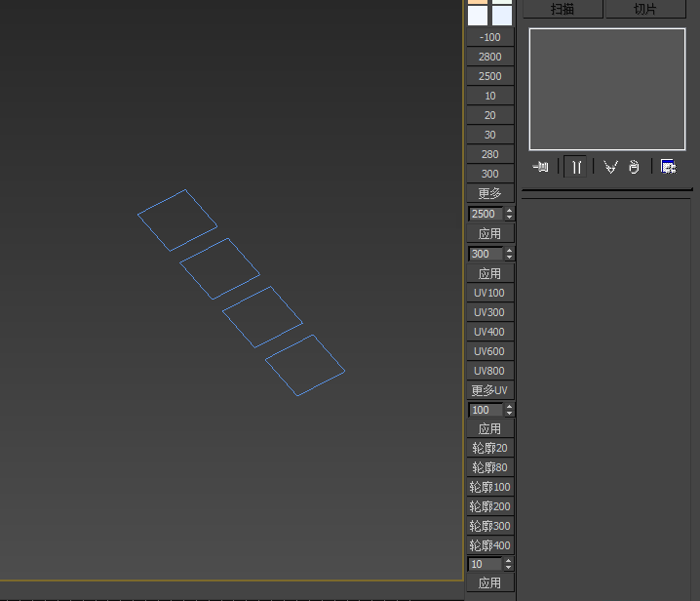Open 更多UV options
Viewport: 700px width, 601px height.
click(489, 390)
